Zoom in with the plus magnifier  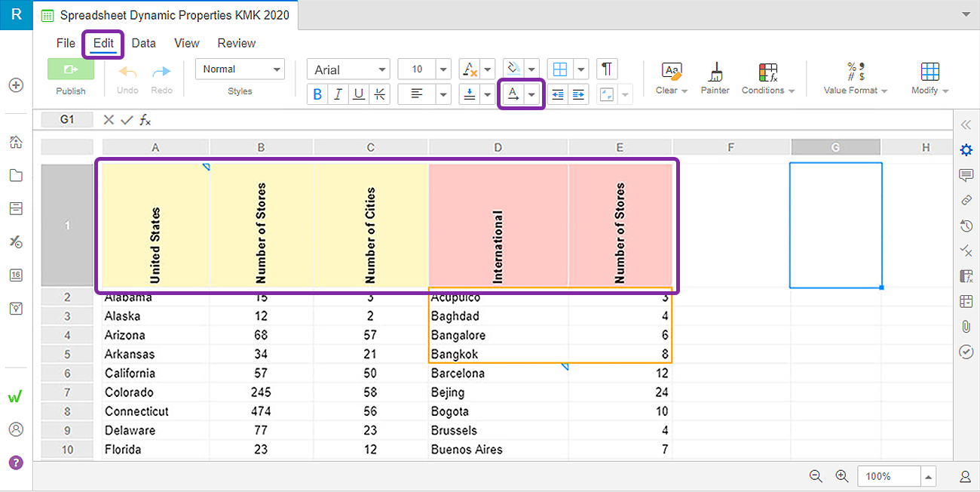(842, 476)
